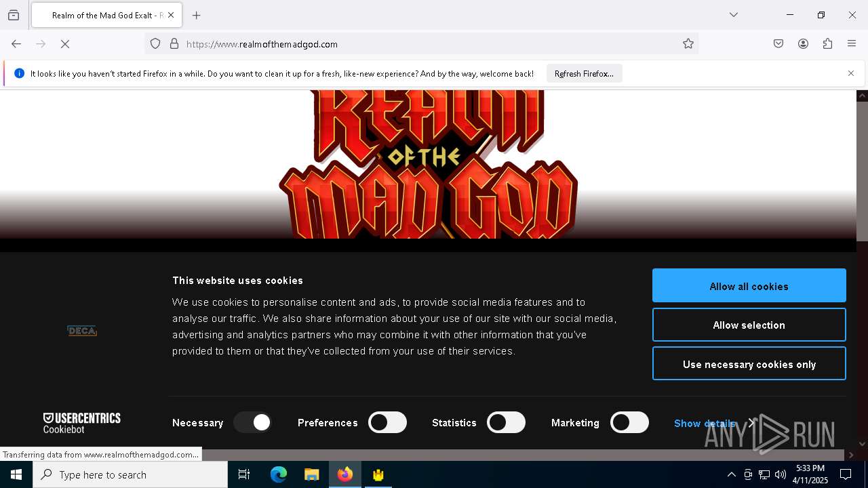Viewport: 868px width, 488px height.
Task: Click Allow all cookies button
Action: click(x=749, y=286)
